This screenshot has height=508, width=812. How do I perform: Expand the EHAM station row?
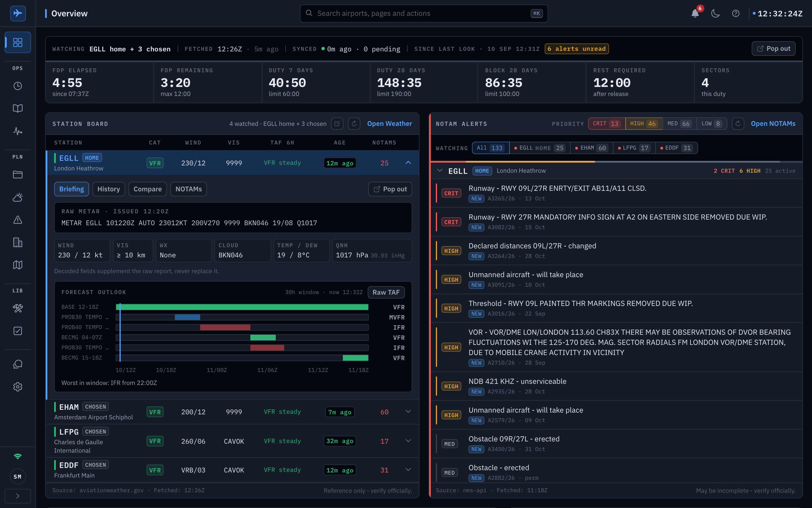point(408,411)
